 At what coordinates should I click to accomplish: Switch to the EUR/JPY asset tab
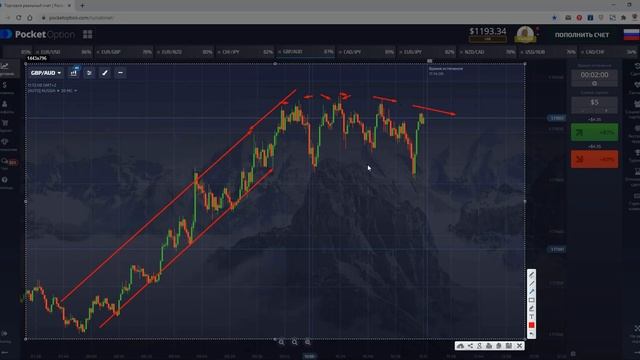click(x=427, y=52)
